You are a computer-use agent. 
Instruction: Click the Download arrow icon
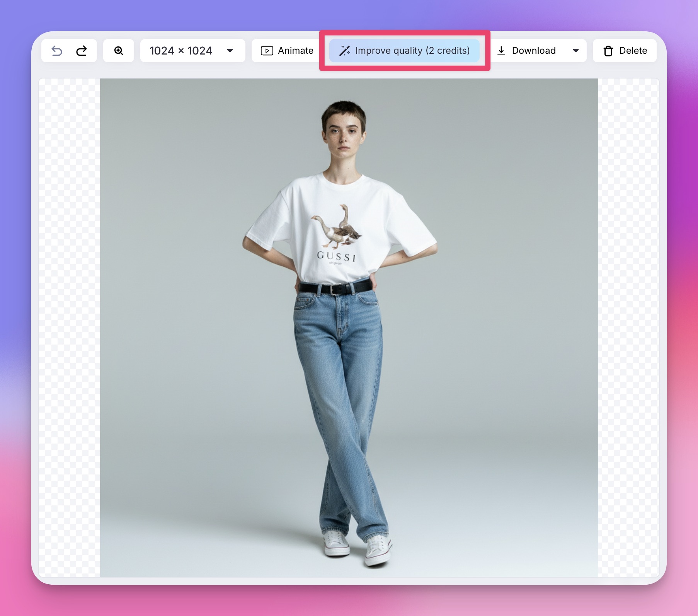501,51
